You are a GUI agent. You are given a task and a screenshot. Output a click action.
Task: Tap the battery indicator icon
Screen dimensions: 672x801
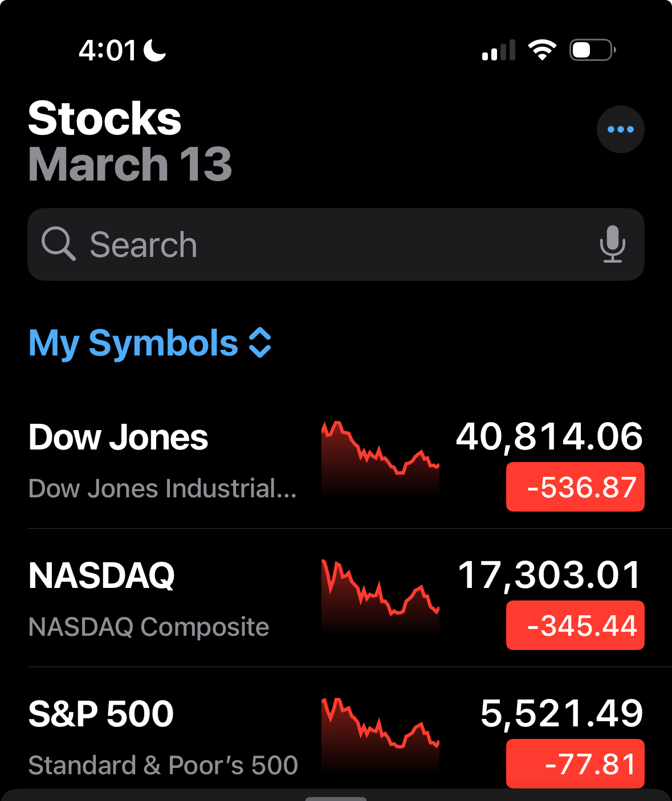592,50
